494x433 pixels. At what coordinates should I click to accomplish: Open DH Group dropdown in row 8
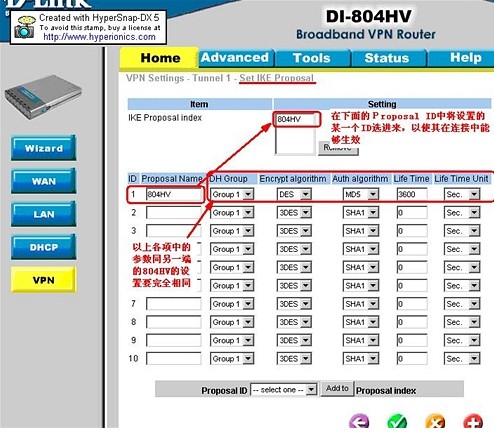(x=232, y=322)
